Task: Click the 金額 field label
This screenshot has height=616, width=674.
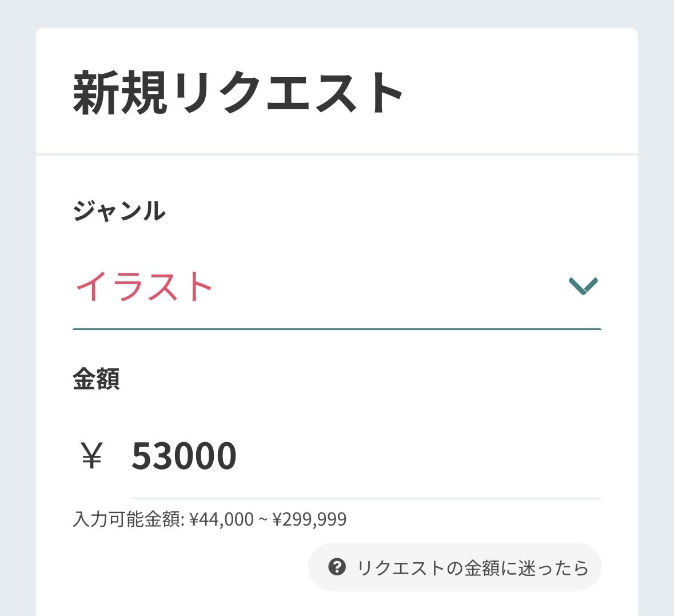Action: coord(96,379)
